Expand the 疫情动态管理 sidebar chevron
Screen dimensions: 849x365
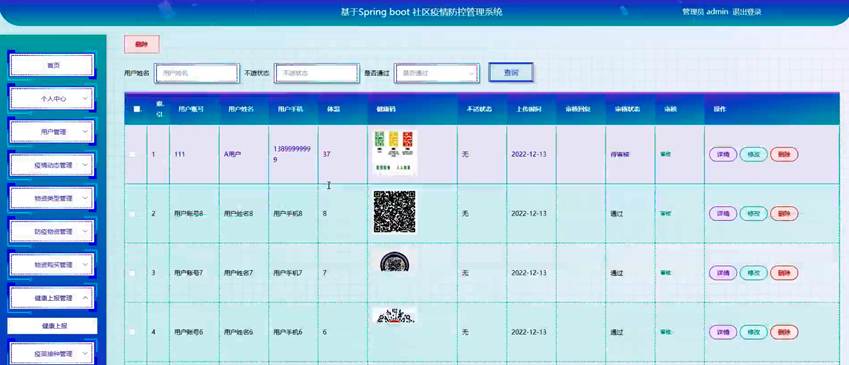[85, 165]
